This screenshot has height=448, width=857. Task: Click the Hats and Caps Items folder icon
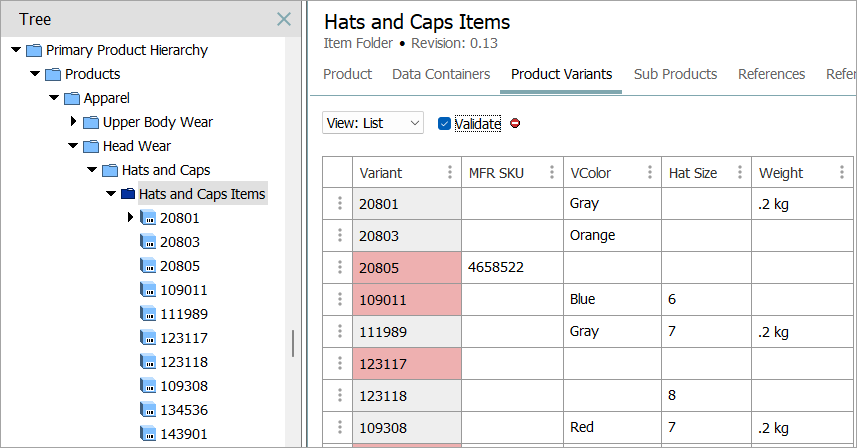tap(128, 194)
